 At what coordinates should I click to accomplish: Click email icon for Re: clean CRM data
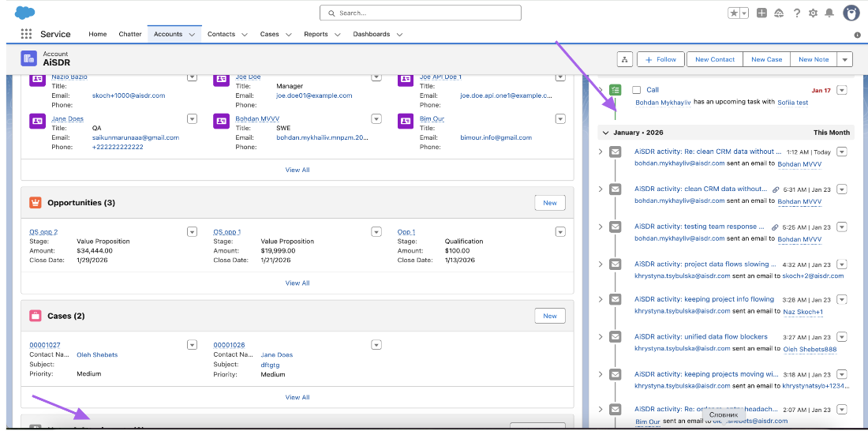615,152
